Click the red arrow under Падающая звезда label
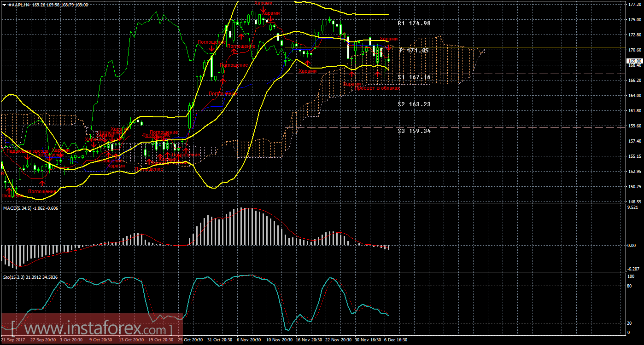The width and height of the screenshot is (644, 345). tap(28, 158)
